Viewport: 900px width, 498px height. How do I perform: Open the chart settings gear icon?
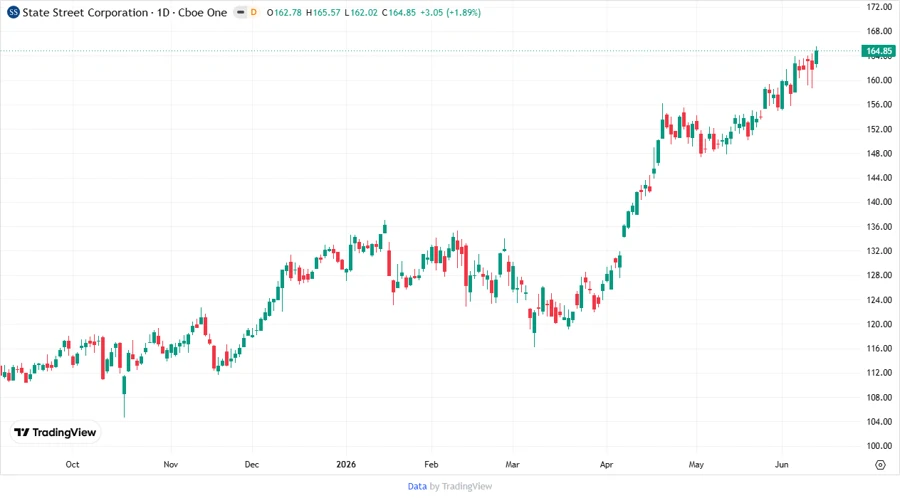click(x=880, y=465)
